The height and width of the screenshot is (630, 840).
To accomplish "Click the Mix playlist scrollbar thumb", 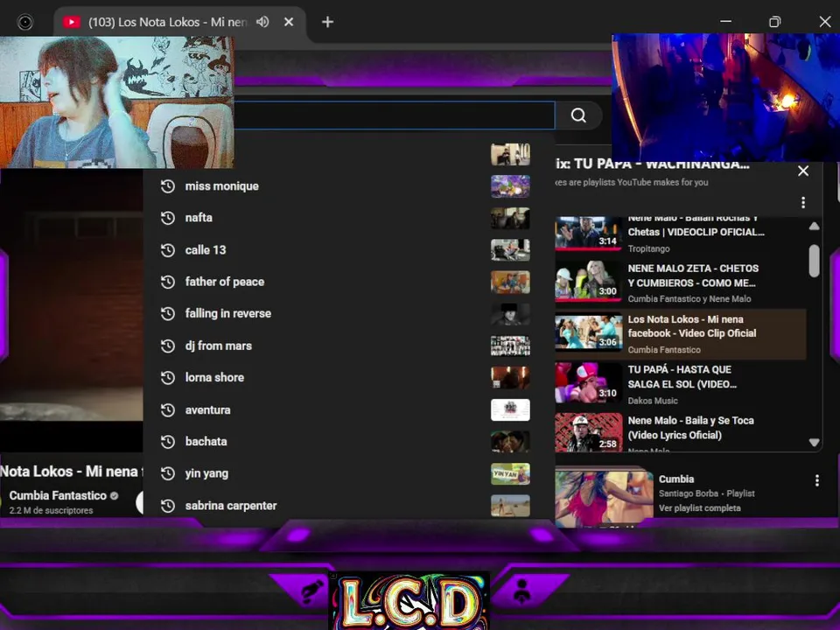I will [815, 261].
